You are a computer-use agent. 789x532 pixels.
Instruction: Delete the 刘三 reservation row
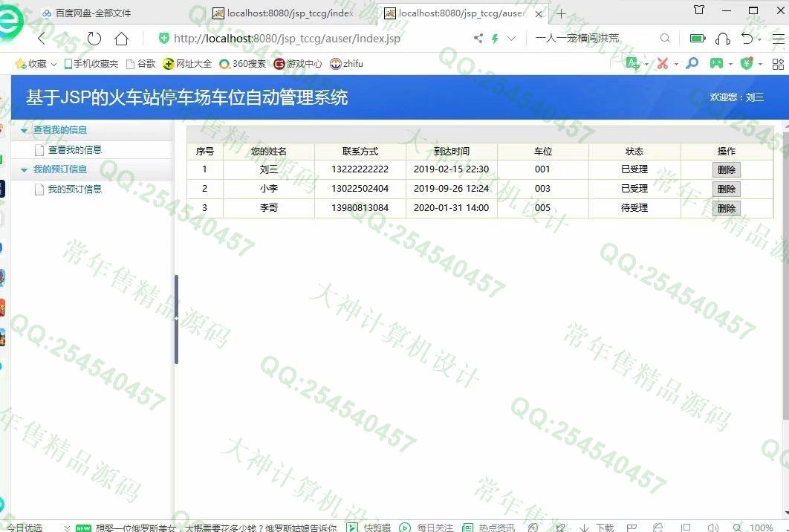pos(726,169)
